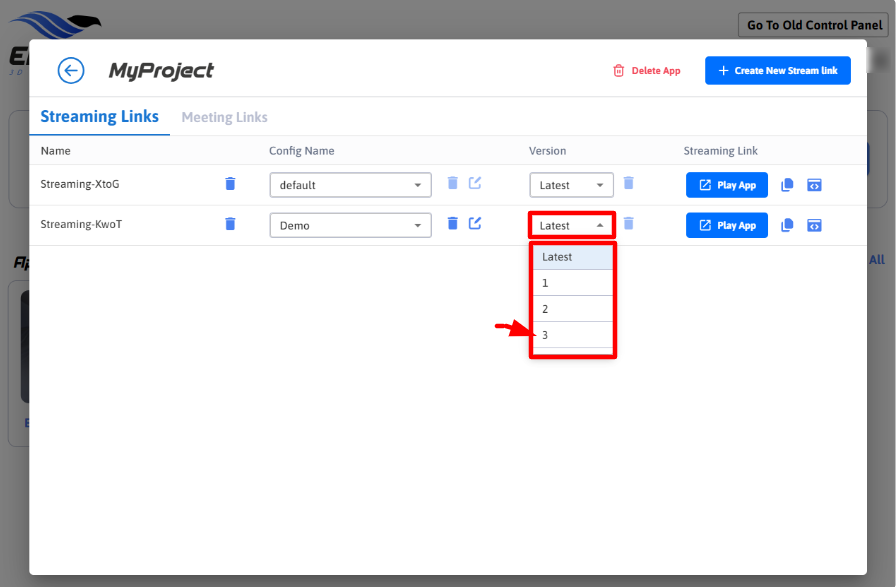Delete the Streaming-KwoT link with its trash icon

230,224
